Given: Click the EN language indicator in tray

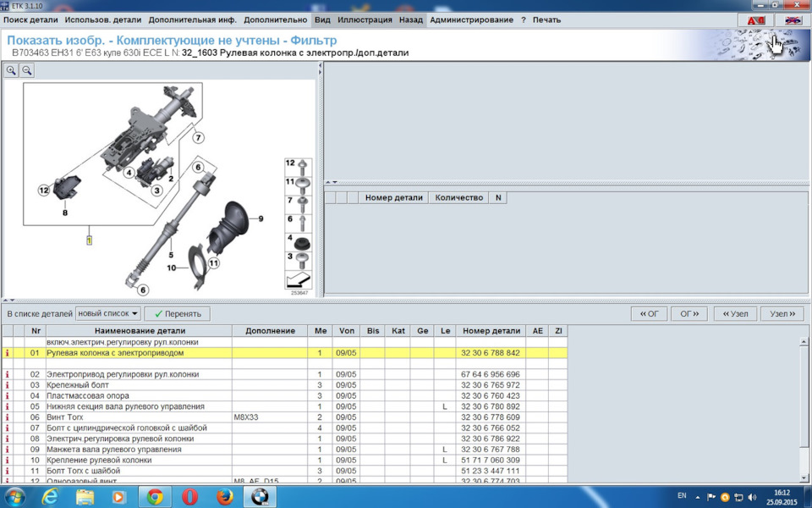Looking at the screenshot, I should 682,496.
